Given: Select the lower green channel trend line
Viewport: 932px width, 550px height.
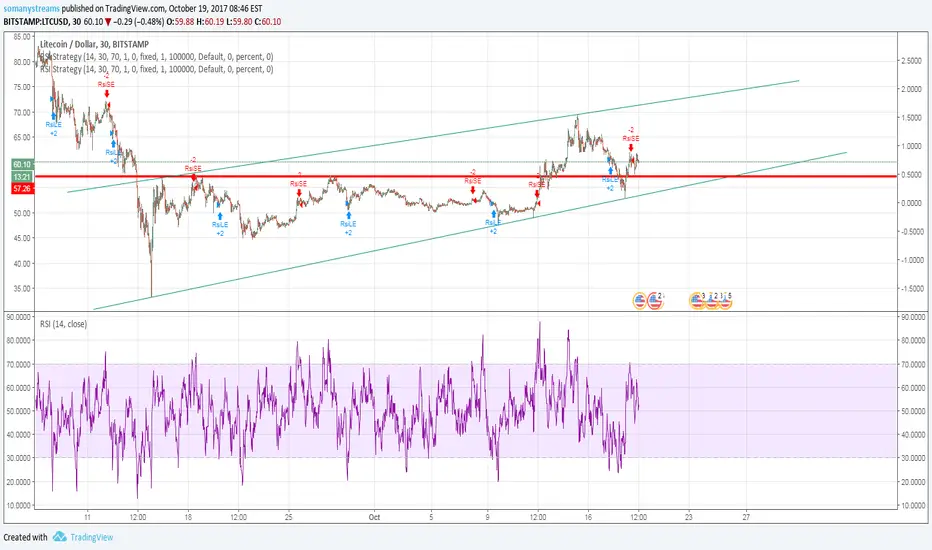Looking at the screenshot, I should click(x=470, y=231).
